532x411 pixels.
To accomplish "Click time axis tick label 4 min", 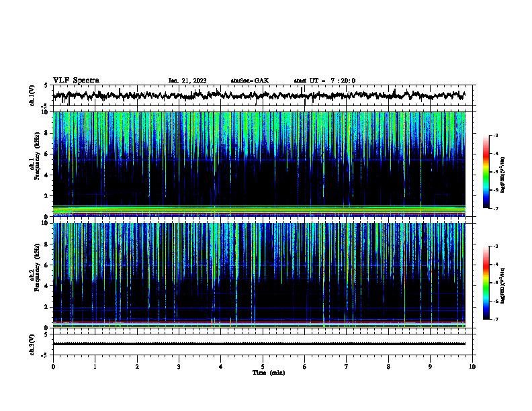I will coord(220,367).
